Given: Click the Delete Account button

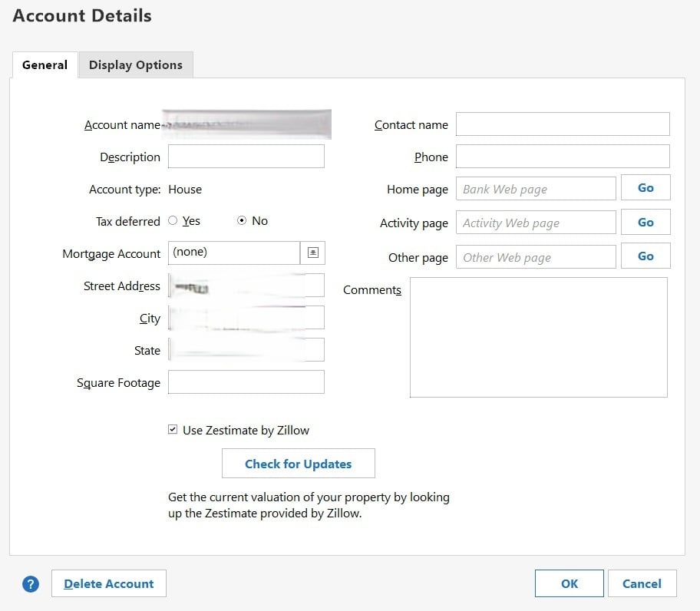Looking at the screenshot, I should [x=109, y=584].
